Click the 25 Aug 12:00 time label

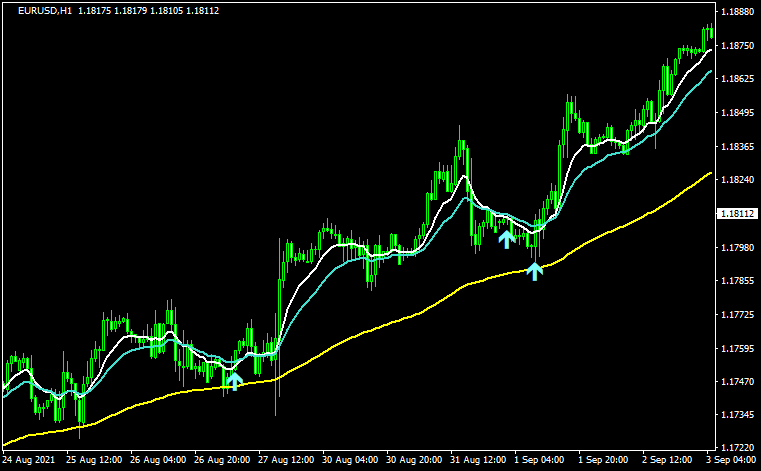93,461
